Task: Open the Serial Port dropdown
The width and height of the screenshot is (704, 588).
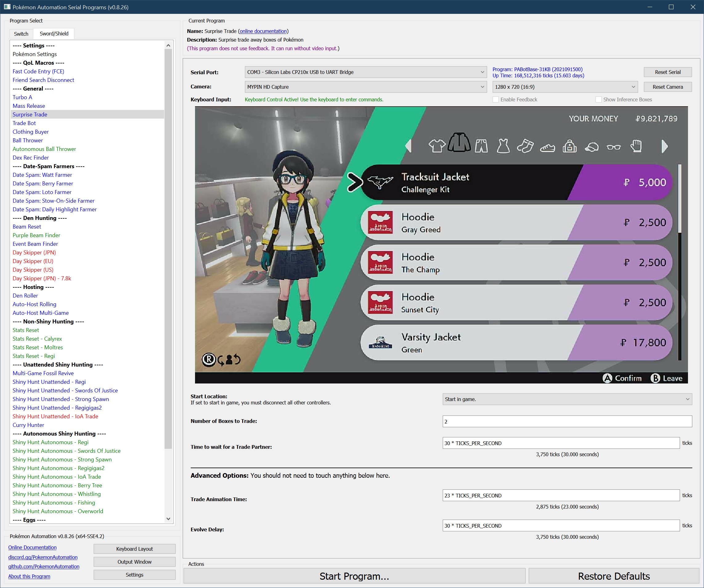Action: point(365,72)
